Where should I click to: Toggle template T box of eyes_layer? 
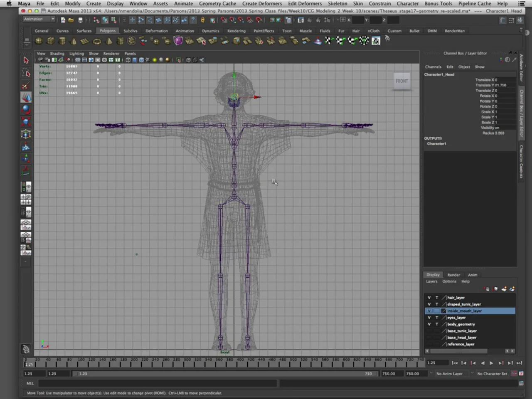(x=436, y=318)
